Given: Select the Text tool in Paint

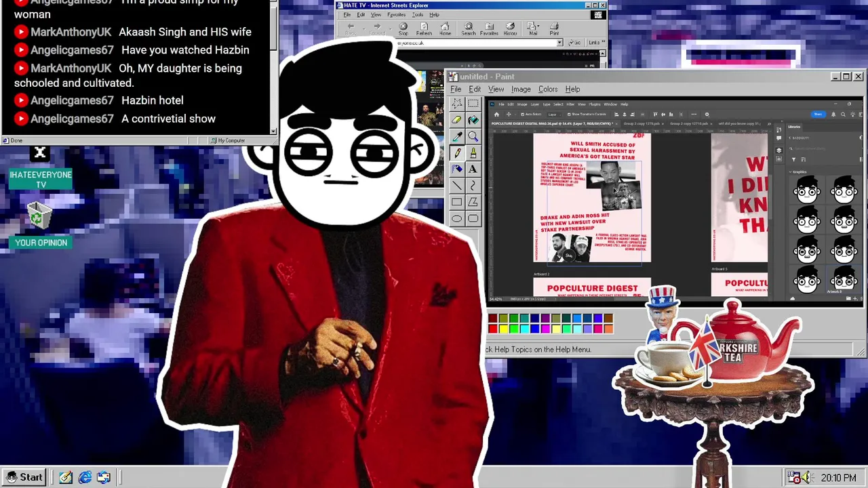Looking at the screenshot, I should click(x=473, y=169).
